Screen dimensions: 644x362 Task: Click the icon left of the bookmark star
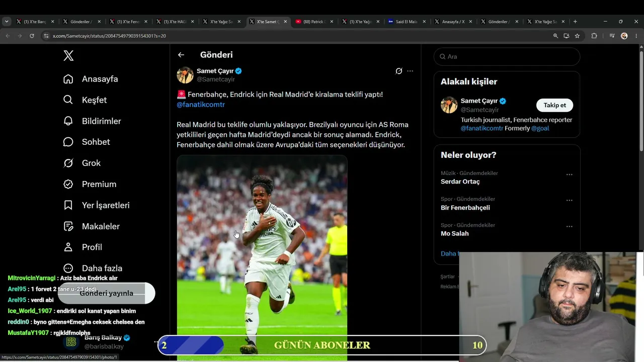[567, 36]
